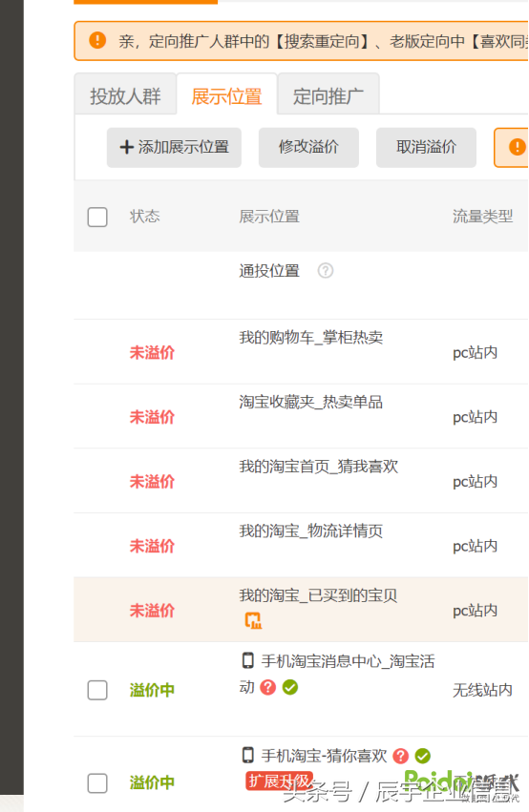Image resolution: width=529 pixels, height=812 pixels.
Task: Click the 状态 column header
Action: pyautogui.click(x=144, y=216)
